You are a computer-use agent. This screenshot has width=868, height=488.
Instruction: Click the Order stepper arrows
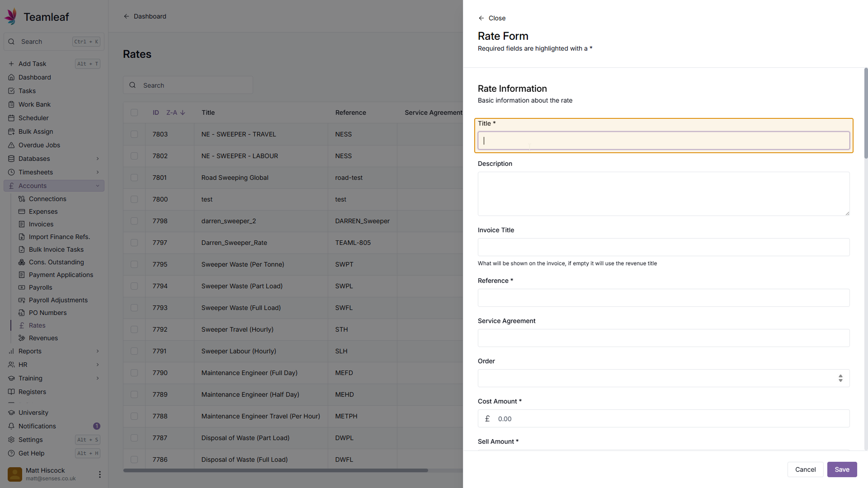(840, 378)
